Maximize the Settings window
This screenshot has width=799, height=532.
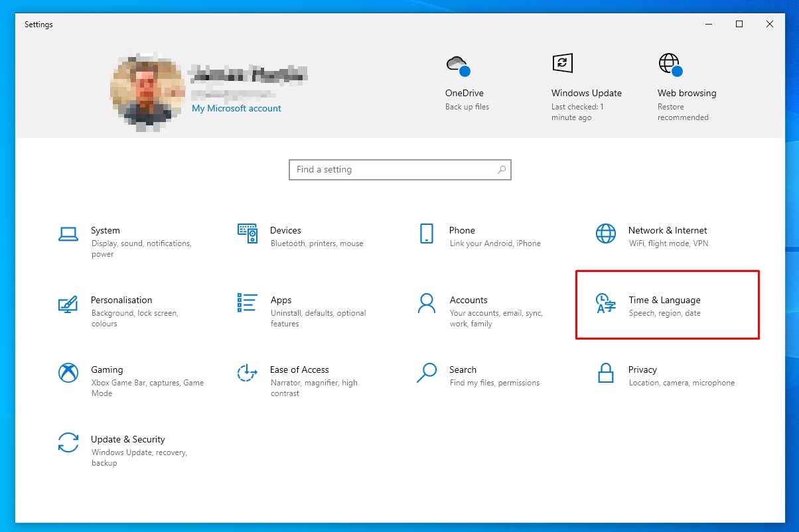[x=739, y=25]
